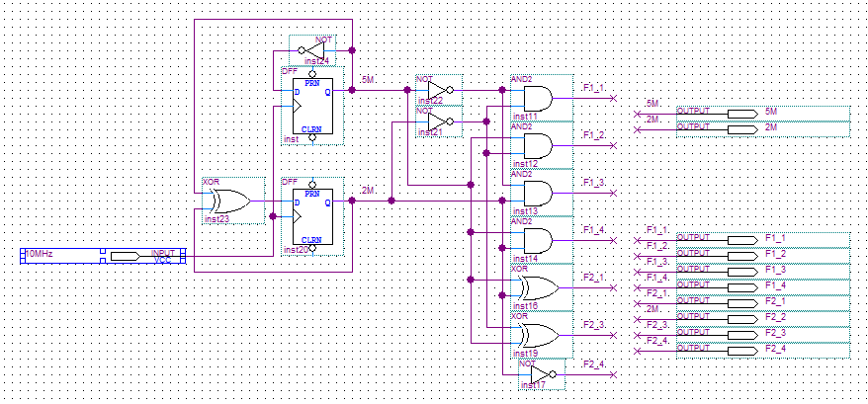
Task: Select the XOR gate inst19
Action: [x=542, y=335]
